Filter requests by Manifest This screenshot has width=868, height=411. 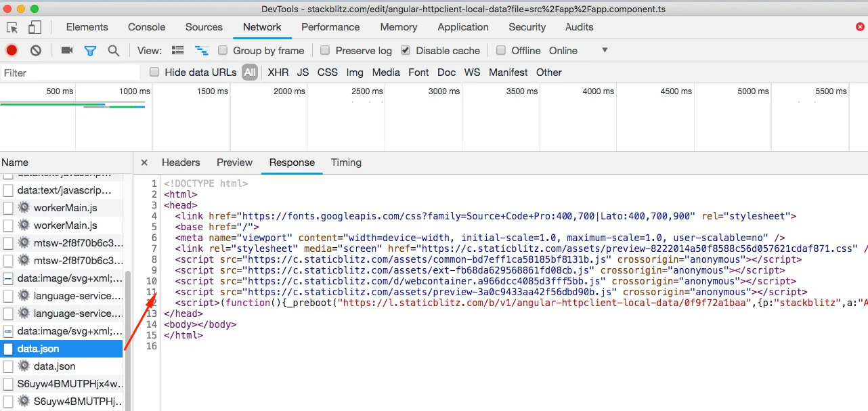(508, 72)
